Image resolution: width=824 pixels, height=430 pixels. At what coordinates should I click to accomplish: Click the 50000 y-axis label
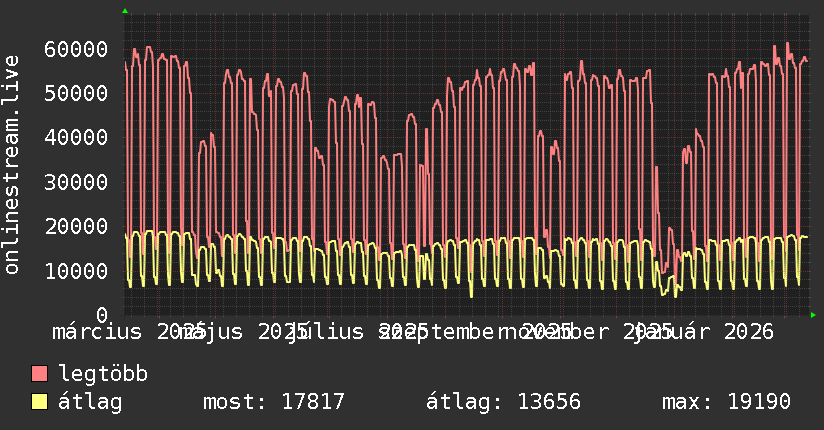(76, 94)
